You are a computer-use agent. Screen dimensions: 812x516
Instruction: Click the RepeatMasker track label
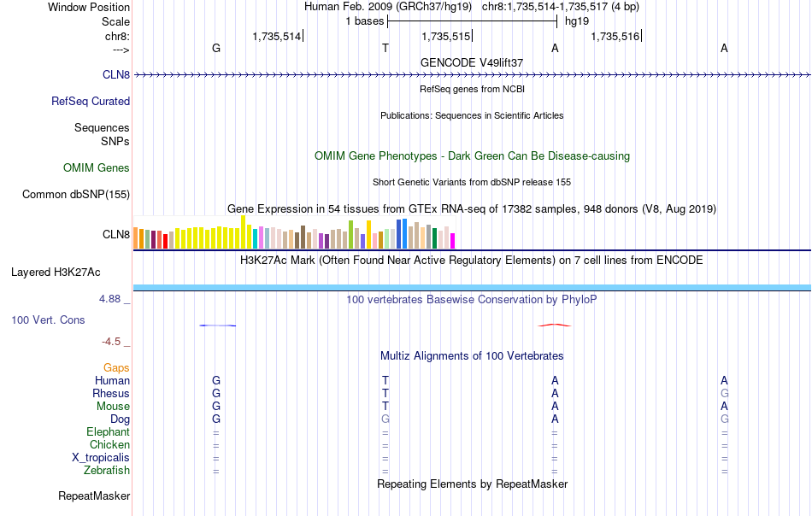click(94, 495)
